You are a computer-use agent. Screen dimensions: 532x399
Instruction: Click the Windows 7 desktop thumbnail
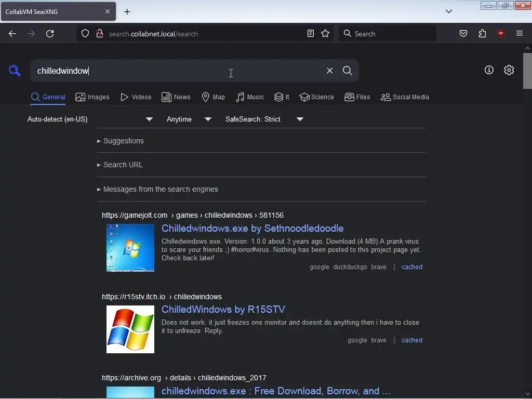coord(130,248)
